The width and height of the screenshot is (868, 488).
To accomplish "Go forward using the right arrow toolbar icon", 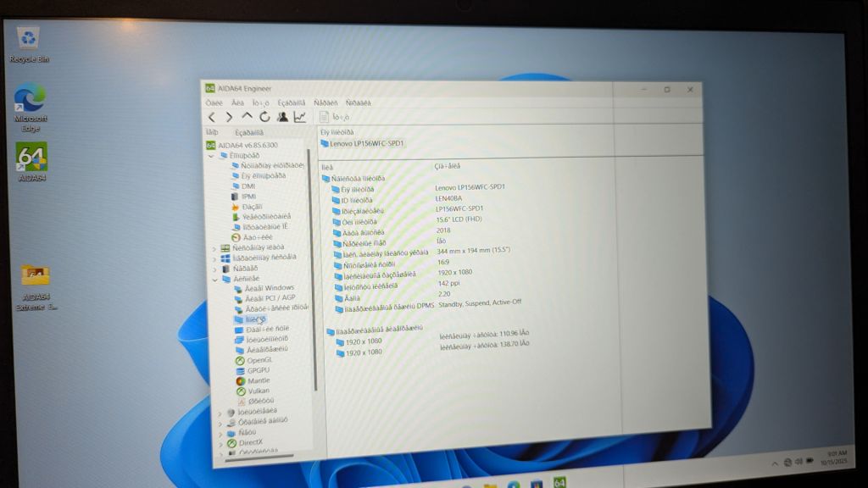I will pos(229,117).
